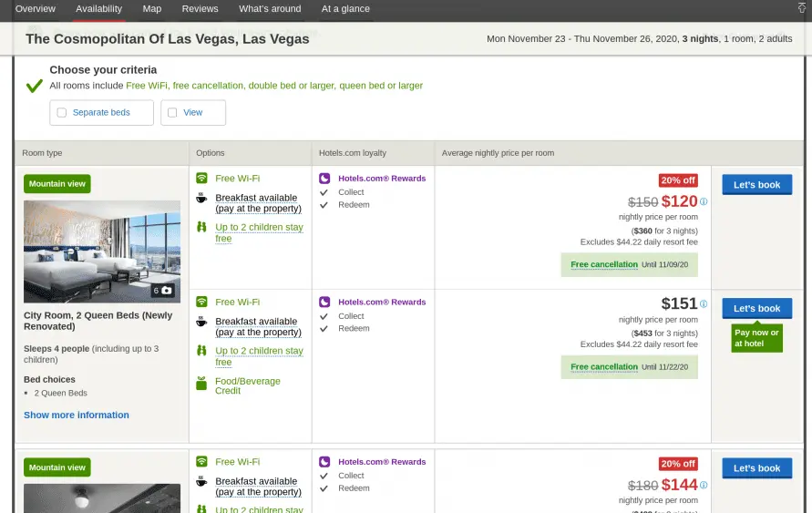This screenshot has width=812, height=513.
Task: Click the children stay free icon in the $151 option
Action: (x=201, y=351)
